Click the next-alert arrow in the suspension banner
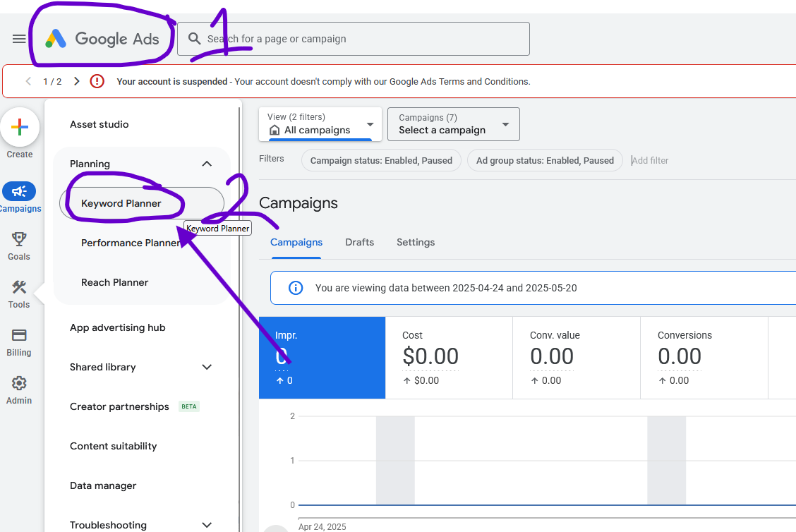Viewport: 796px width, 532px height. (76, 81)
